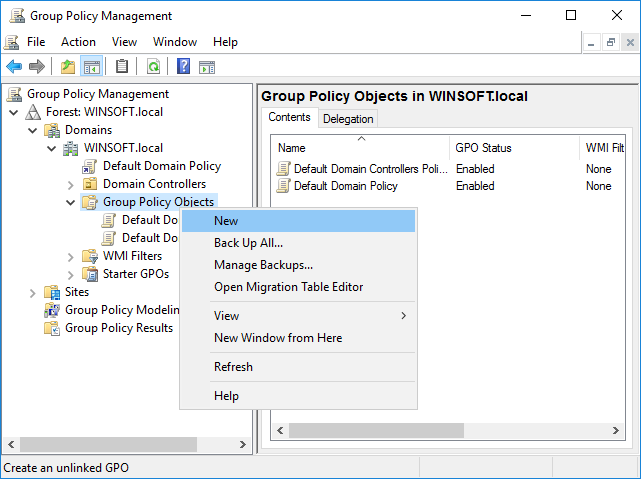
Task: Click the Back arrow toolbar icon
Action: tap(14, 66)
